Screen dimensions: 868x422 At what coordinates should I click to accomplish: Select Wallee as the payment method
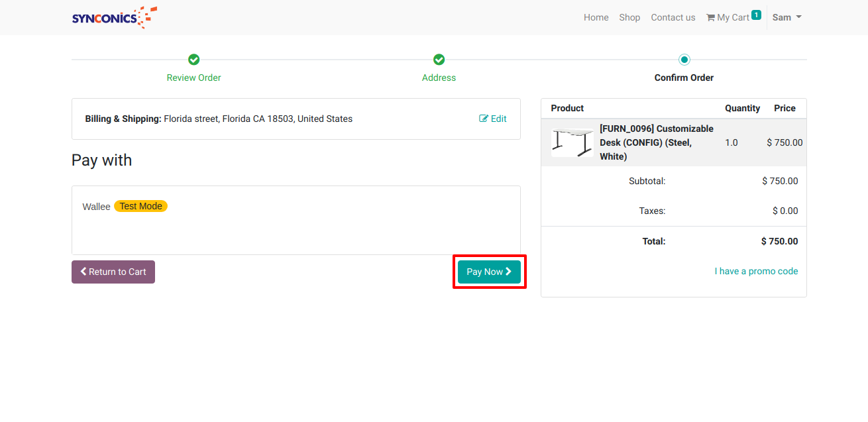(96, 207)
